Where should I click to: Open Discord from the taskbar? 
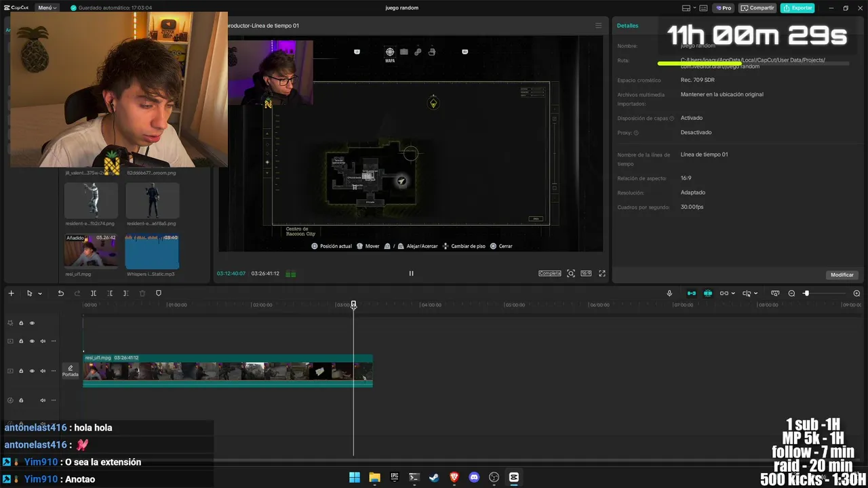click(x=474, y=477)
